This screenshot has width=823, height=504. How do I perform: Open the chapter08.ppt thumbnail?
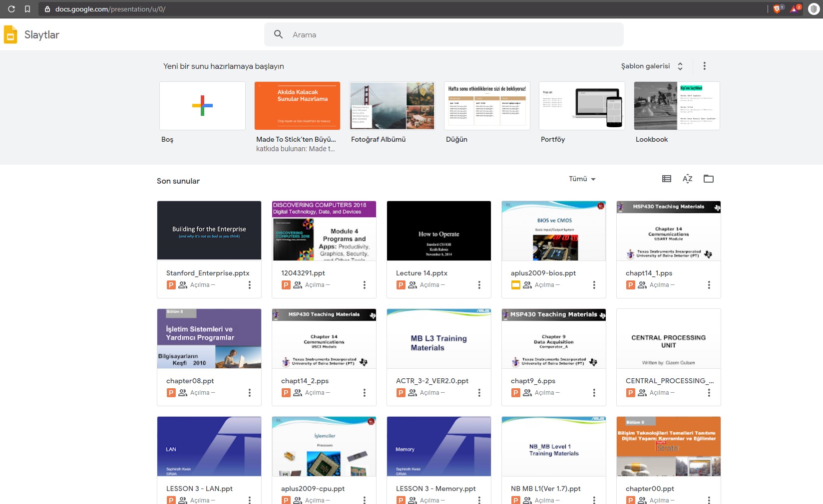tap(209, 338)
